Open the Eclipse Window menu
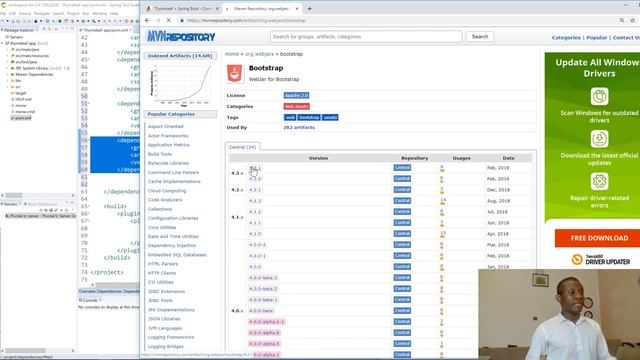Image resolution: width=640 pixels, height=360 pixels. tap(100, 13)
